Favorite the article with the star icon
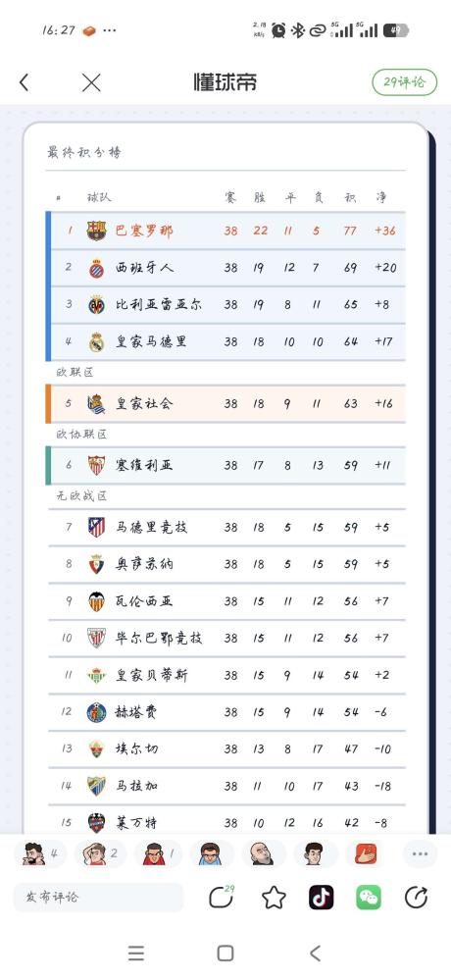The height and width of the screenshot is (980, 451). [274, 898]
